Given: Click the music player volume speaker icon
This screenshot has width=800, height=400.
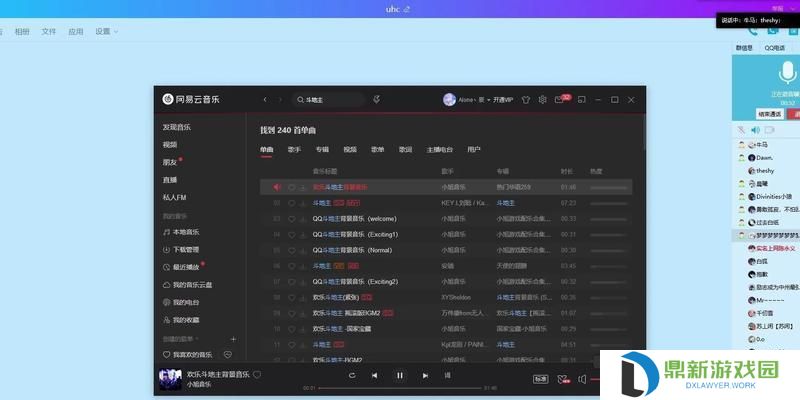Looking at the screenshot, I should (582, 379).
